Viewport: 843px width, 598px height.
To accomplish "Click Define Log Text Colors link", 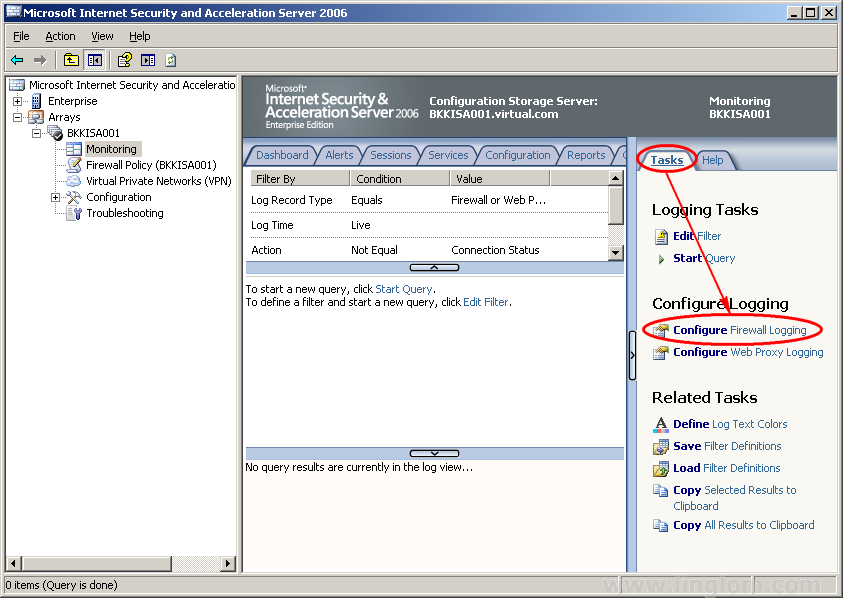I will [x=730, y=424].
